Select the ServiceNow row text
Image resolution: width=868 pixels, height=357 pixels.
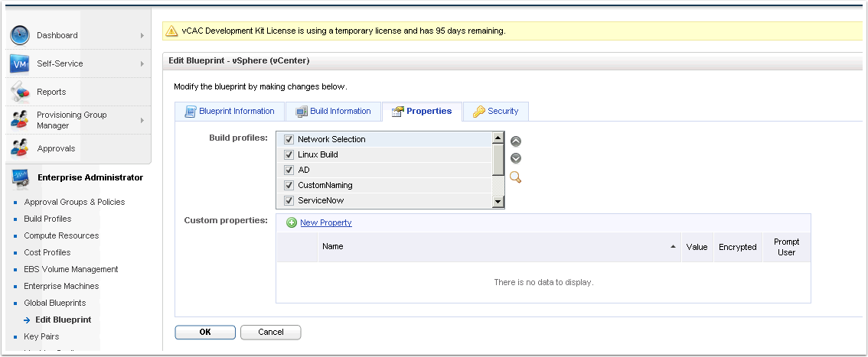coord(321,200)
